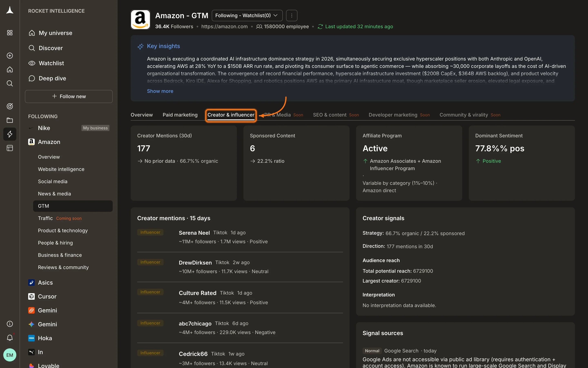Open the https://amazon.com link

click(x=224, y=27)
